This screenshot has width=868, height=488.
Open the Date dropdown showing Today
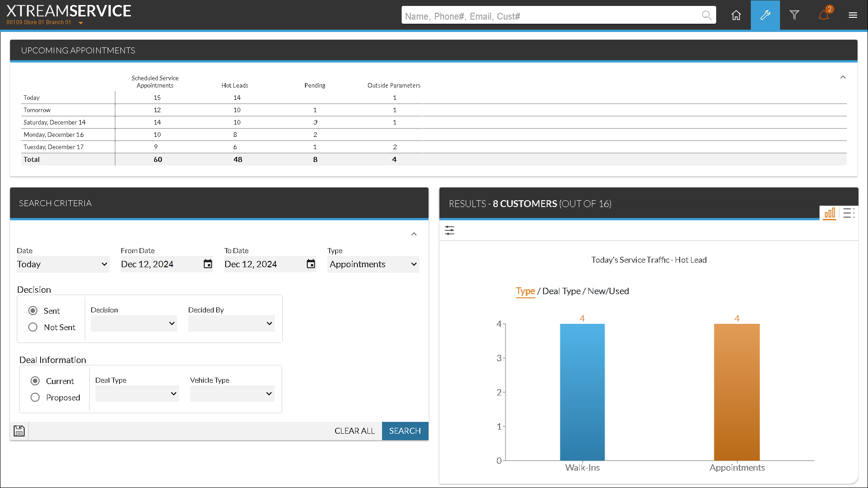coord(63,265)
